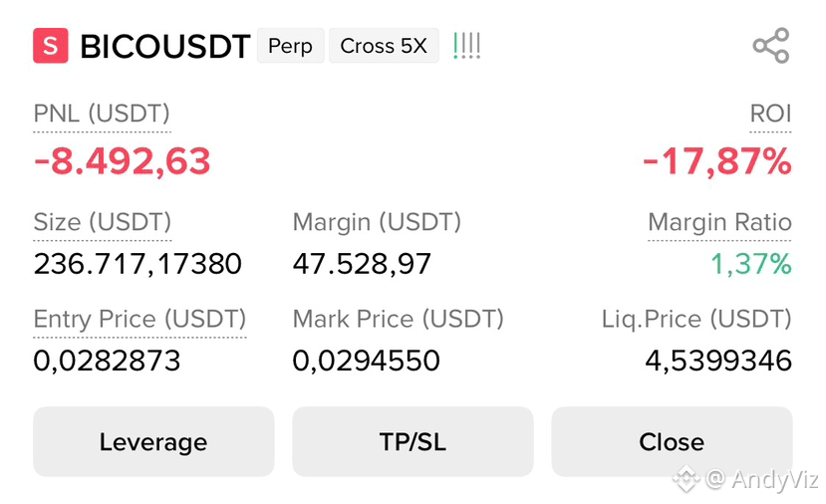Open the Leverage button

click(153, 441)
